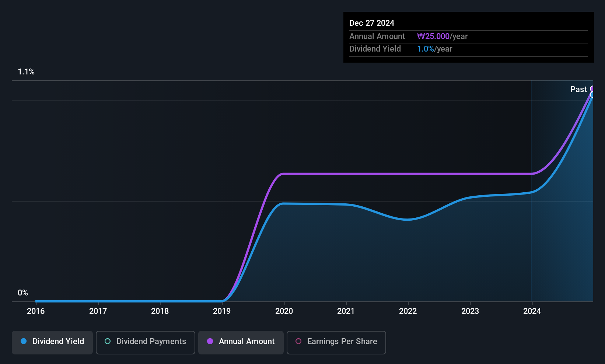Click the 1.0%/year dividend yield value

click(x=434, y=49)
